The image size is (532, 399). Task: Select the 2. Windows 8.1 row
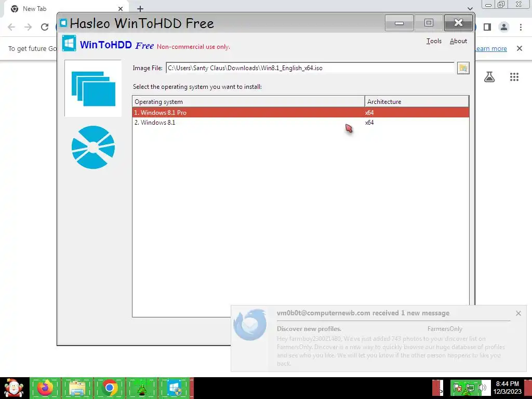(x=301, y=123)
